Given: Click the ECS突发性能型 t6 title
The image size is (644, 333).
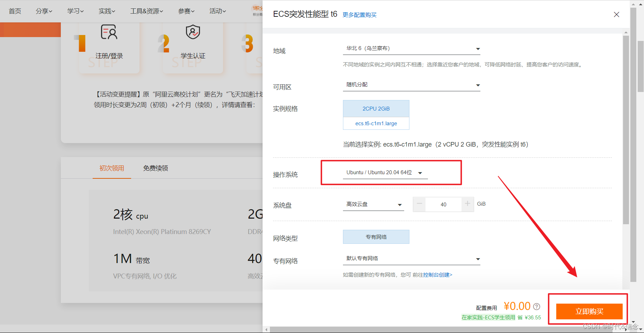Looking at the screenshot, I should [305, 14].
